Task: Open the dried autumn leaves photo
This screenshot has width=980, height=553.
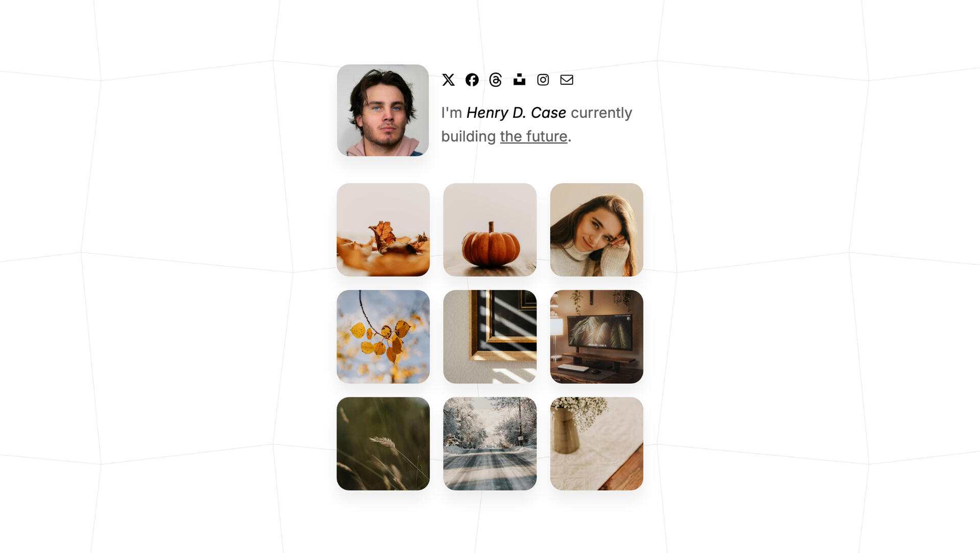Action: coord(383,230)
